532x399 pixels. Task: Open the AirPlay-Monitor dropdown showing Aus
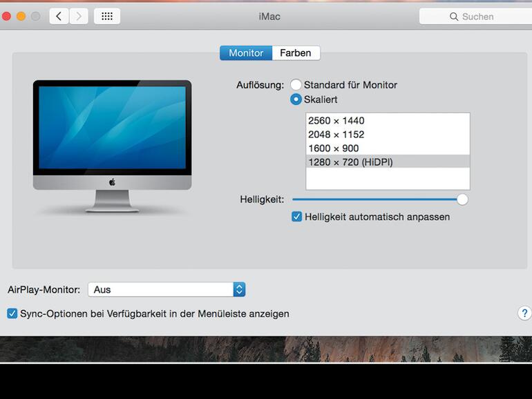pyautogui.click(x=167, y=289)
